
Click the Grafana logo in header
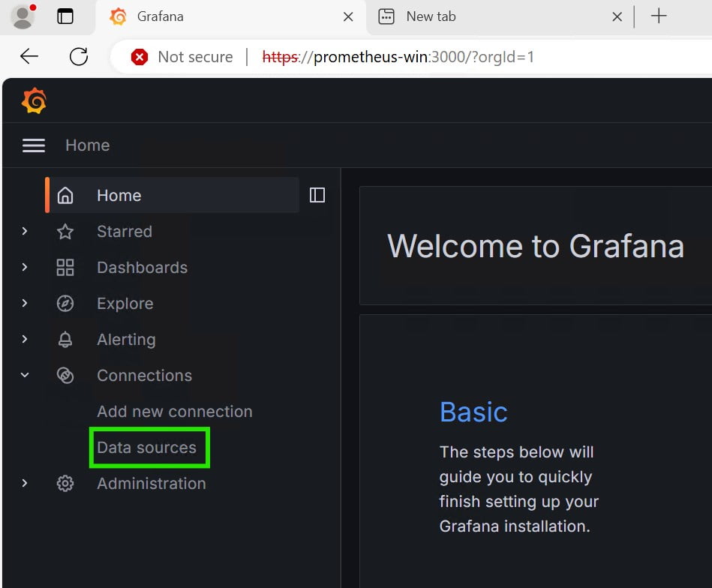point(35,100)
